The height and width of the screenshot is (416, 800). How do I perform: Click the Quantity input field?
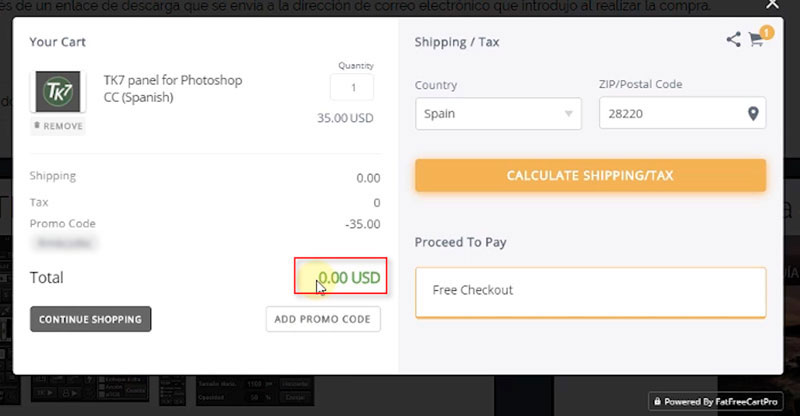click(x=352, y=87)
